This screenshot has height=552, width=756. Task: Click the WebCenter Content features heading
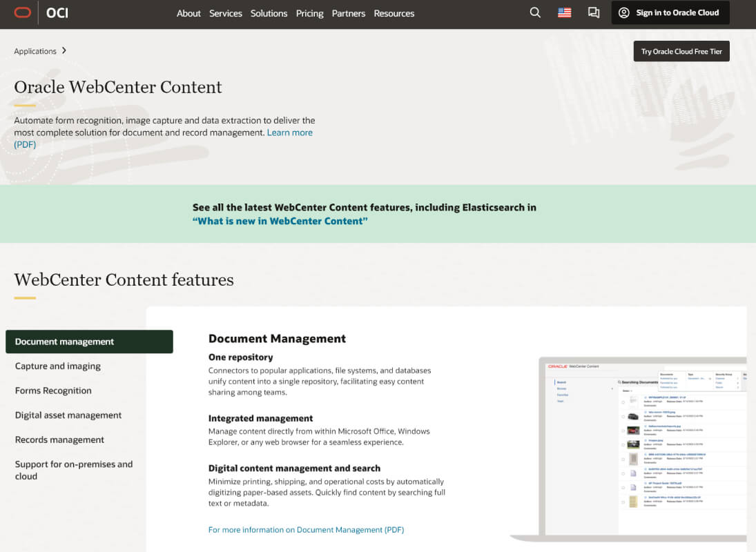(124, 280)
